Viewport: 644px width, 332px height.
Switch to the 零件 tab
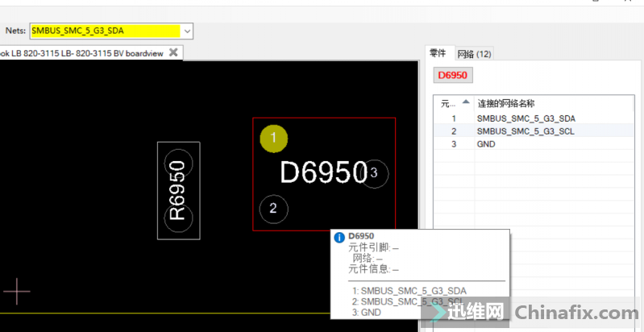(x=438, y=53)
